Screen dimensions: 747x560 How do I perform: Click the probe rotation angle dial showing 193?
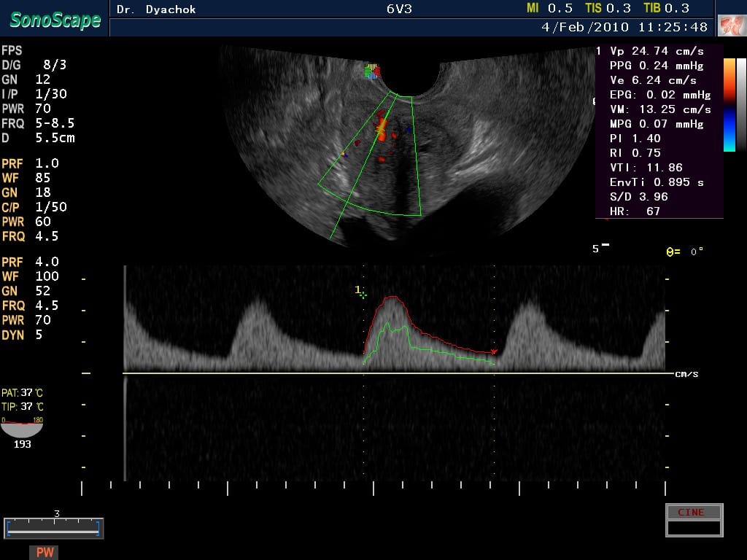(x=22, y=429)
